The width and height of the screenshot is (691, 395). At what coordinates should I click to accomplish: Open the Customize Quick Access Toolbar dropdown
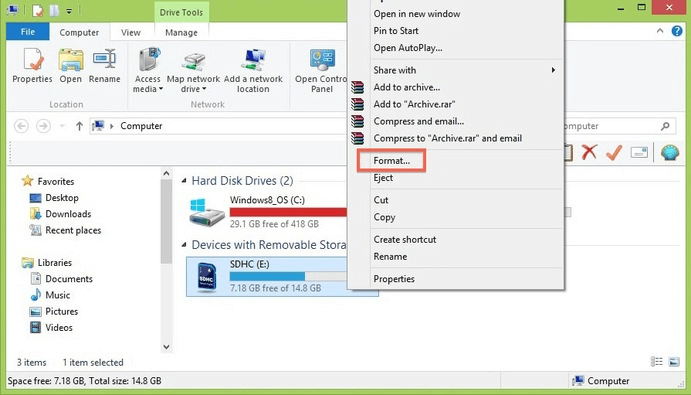(x=69, y=11)
